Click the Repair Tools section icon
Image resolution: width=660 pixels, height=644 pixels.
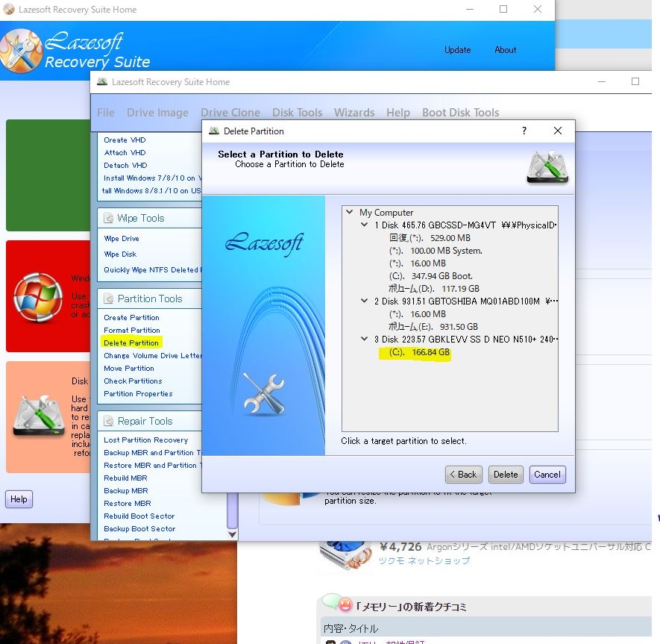109,421
